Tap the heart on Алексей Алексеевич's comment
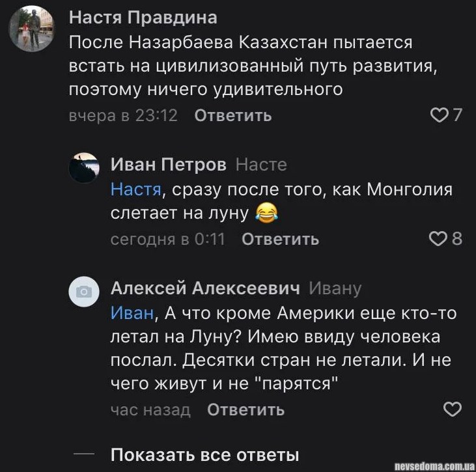This screenshot has width=476, height=472. point(452,410)
